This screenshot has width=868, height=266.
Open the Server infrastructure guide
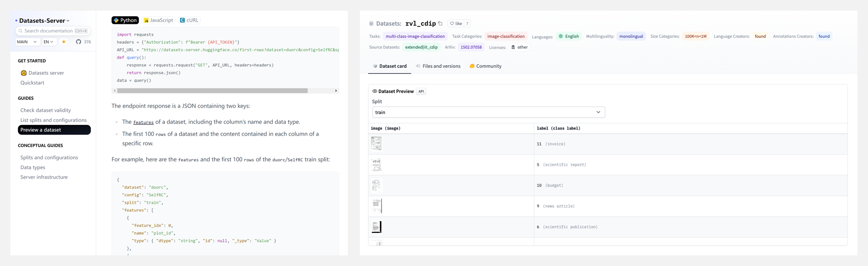(44, 177)
